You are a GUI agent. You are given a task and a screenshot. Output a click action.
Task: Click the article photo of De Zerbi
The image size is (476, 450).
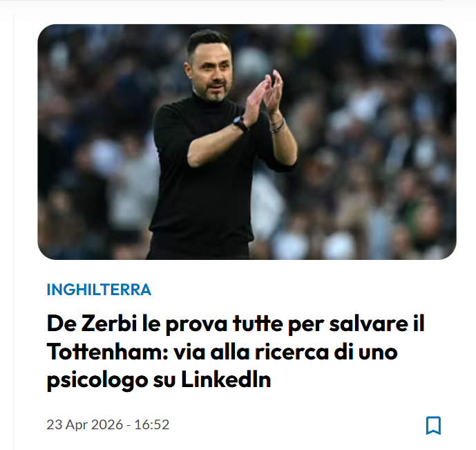[x=247, y=142]
